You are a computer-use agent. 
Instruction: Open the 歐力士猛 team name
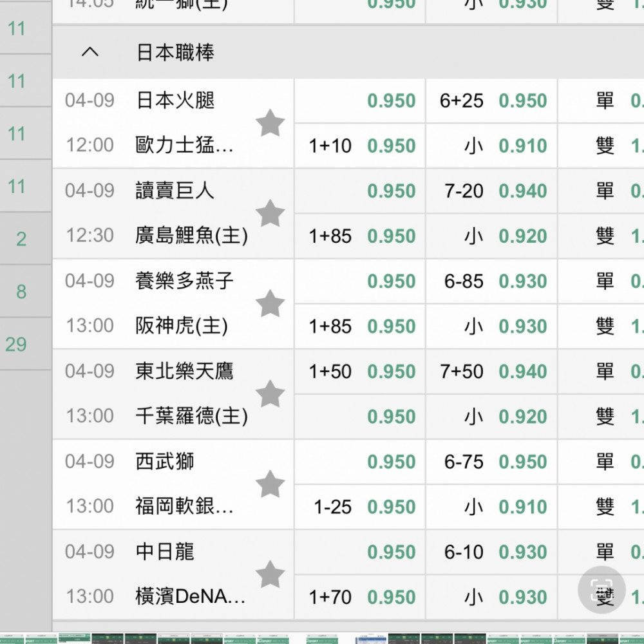coord(184,146)
